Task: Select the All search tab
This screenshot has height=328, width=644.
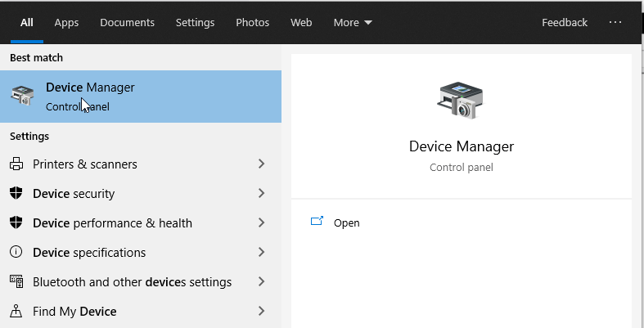Action: click(x=27, y=23)
